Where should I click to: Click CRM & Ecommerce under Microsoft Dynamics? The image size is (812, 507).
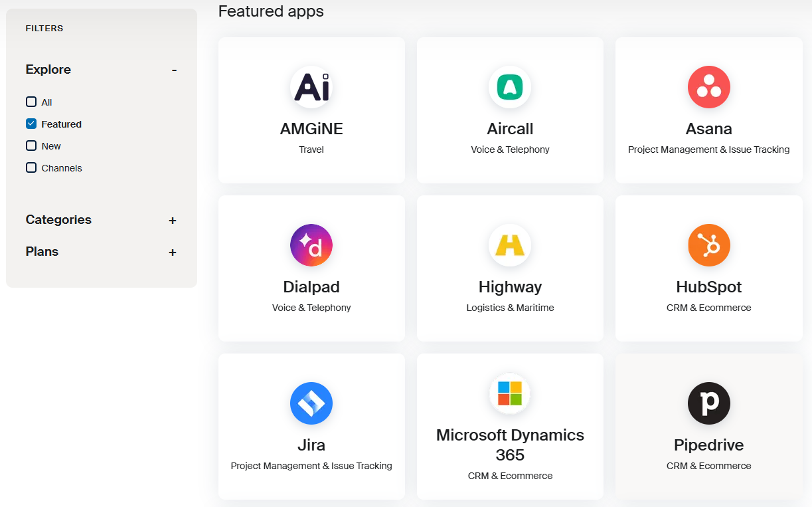pyautogui.click(x=510, y=476)
